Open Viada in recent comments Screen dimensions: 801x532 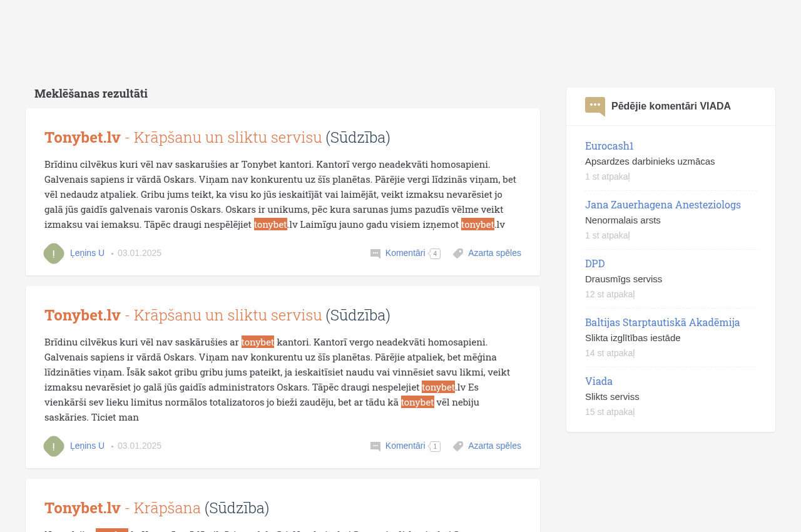tap(599, 381)
